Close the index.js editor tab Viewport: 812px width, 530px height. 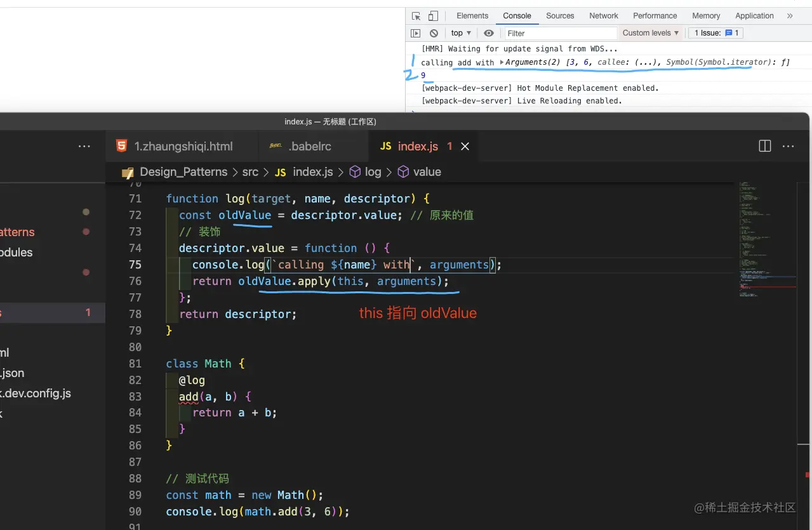[x=465, y=146]
